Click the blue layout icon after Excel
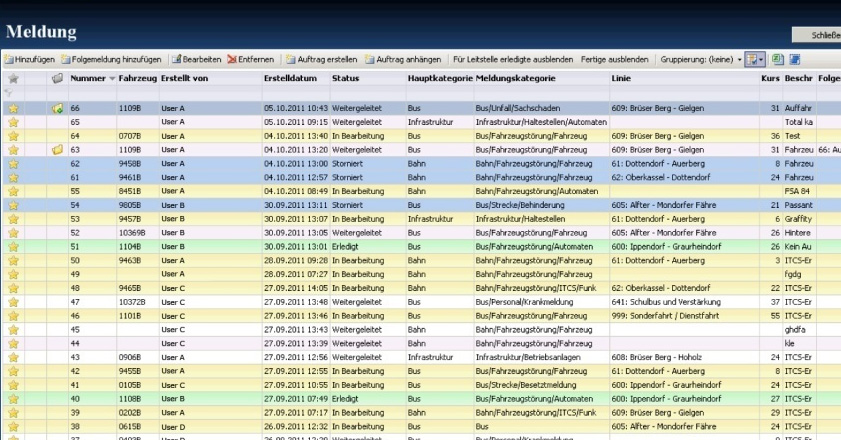The width and height of the screenshot is (841, 440). click(x=794, y=60)
